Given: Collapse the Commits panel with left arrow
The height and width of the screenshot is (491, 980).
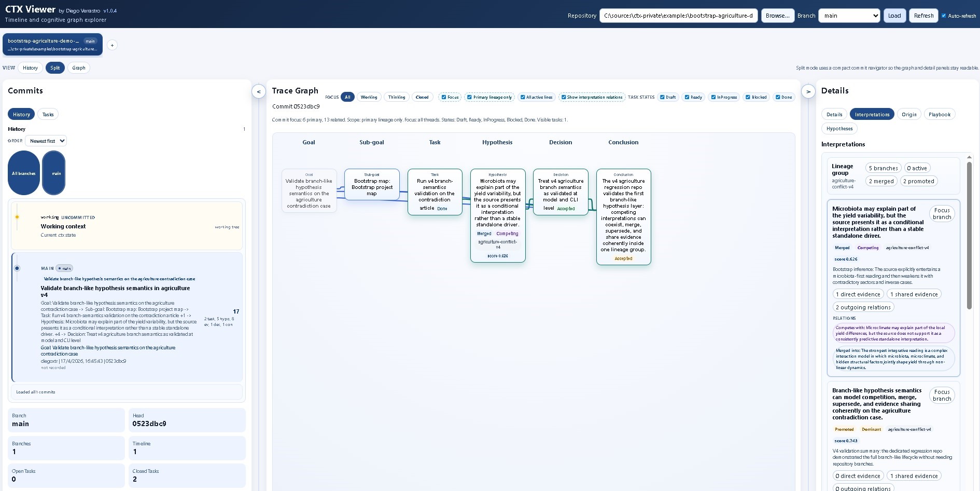Looking at the screenshot, I should [x=259, y=91].
